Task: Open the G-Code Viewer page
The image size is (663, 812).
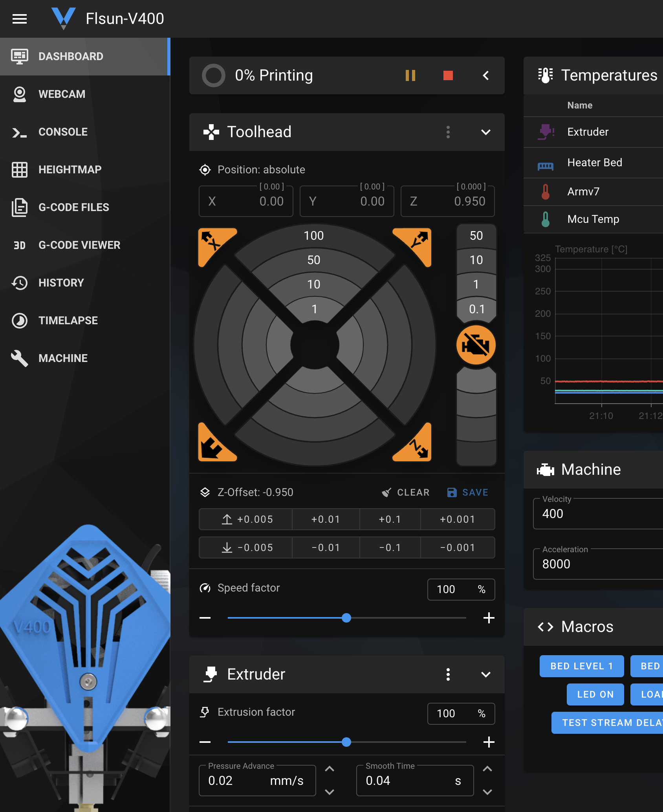Action: tap(84, 245)
